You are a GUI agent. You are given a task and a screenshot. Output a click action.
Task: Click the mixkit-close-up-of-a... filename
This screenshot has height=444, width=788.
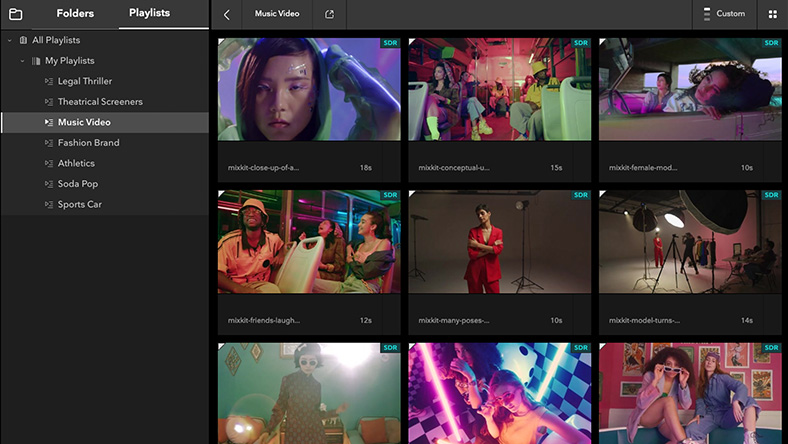[263, 168]
